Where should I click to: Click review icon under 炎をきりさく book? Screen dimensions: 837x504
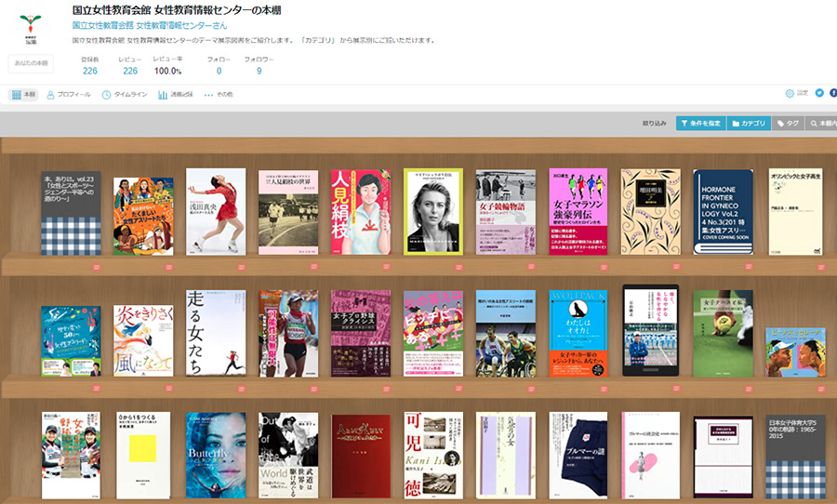coord(168,389)
